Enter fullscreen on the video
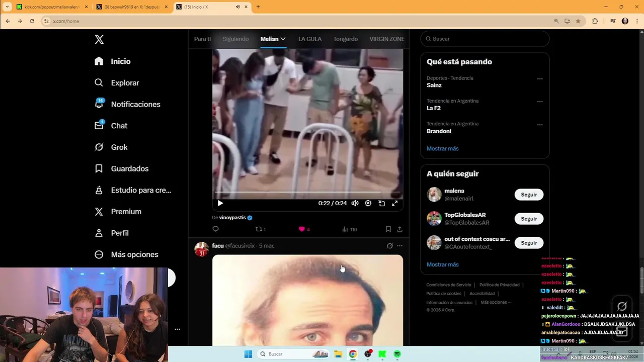The image size is (644, 362). tap(395, 203)
